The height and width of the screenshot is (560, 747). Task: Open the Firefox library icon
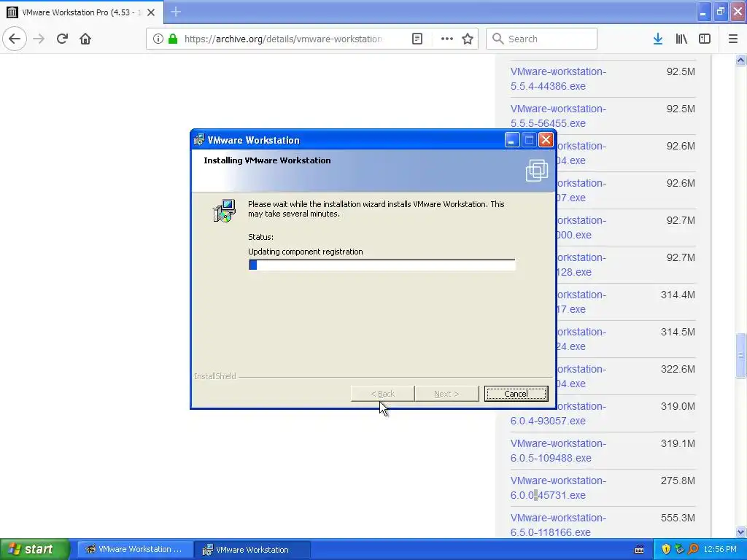pos(681,39)
